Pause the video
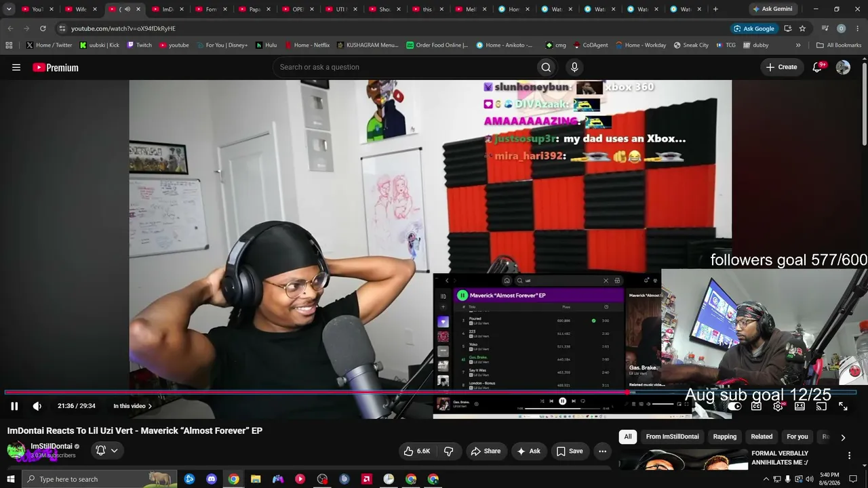Viewport: 868px width, 488px height. tap(14, 406)
